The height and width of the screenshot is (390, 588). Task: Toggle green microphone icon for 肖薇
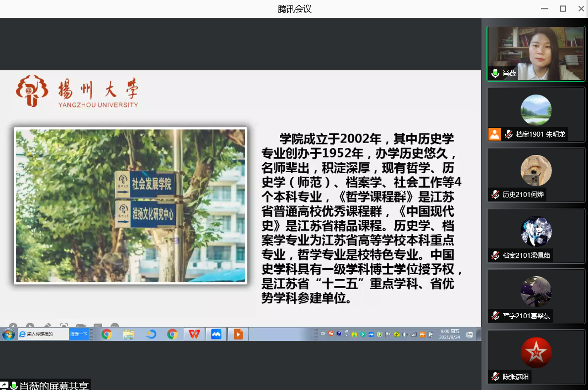tap(495, 73)
